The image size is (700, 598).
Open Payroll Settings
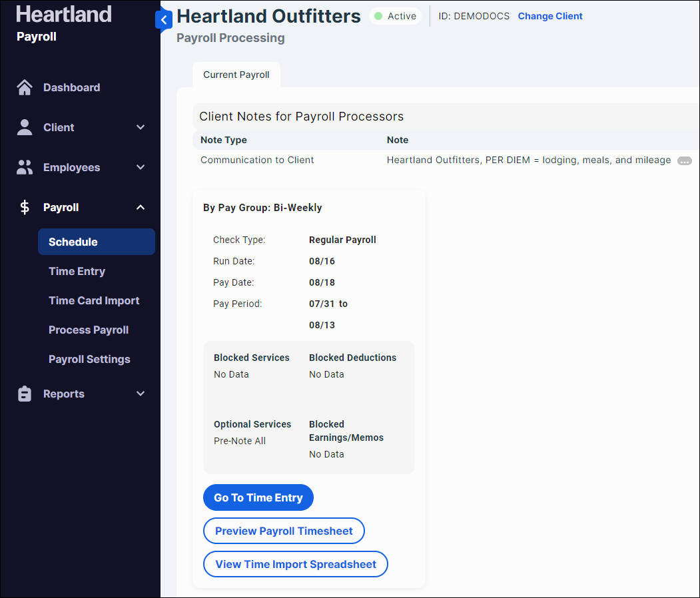coord(89,359)
